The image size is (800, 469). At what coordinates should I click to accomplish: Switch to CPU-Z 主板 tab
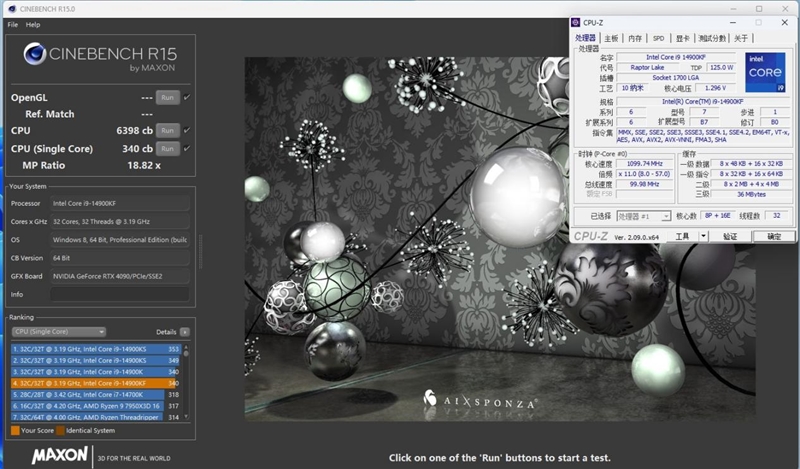611,38
